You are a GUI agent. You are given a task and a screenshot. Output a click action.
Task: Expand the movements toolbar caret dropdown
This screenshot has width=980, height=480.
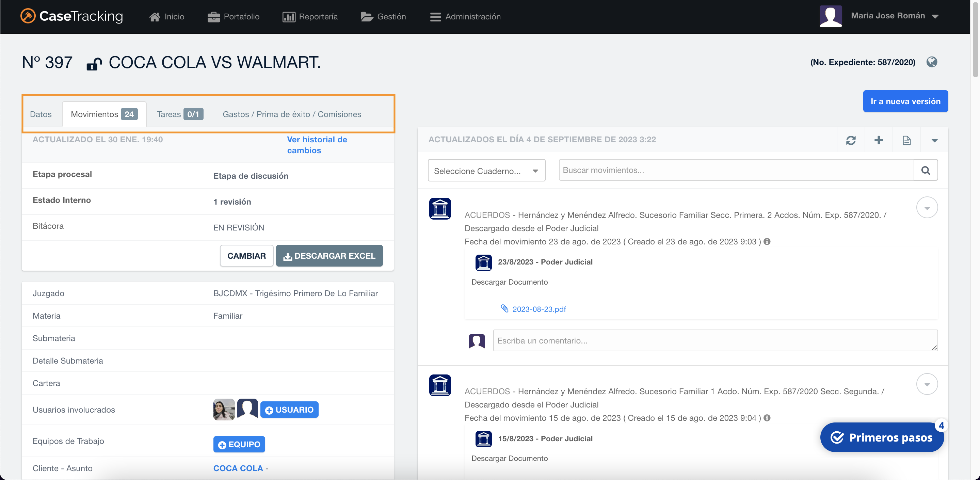tap(934, 140)
